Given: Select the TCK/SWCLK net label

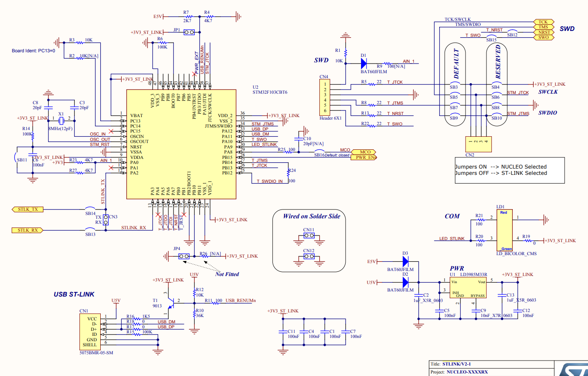Looking at the screenshot, I should (x=458, y=20).
